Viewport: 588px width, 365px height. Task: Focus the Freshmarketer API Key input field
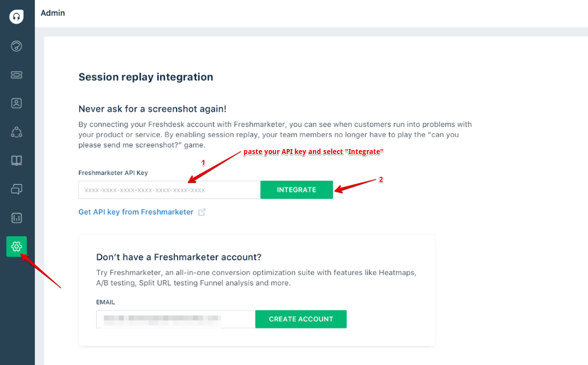[x=169, y=190]
